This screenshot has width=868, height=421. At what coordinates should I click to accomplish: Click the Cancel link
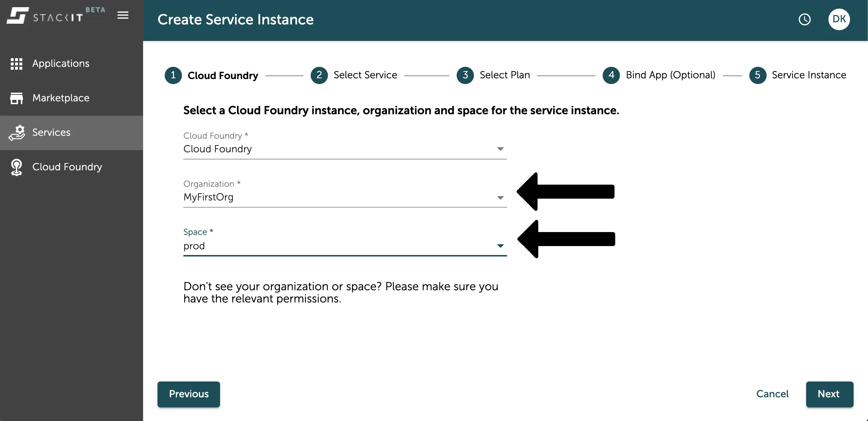click(x=772, y=394)
